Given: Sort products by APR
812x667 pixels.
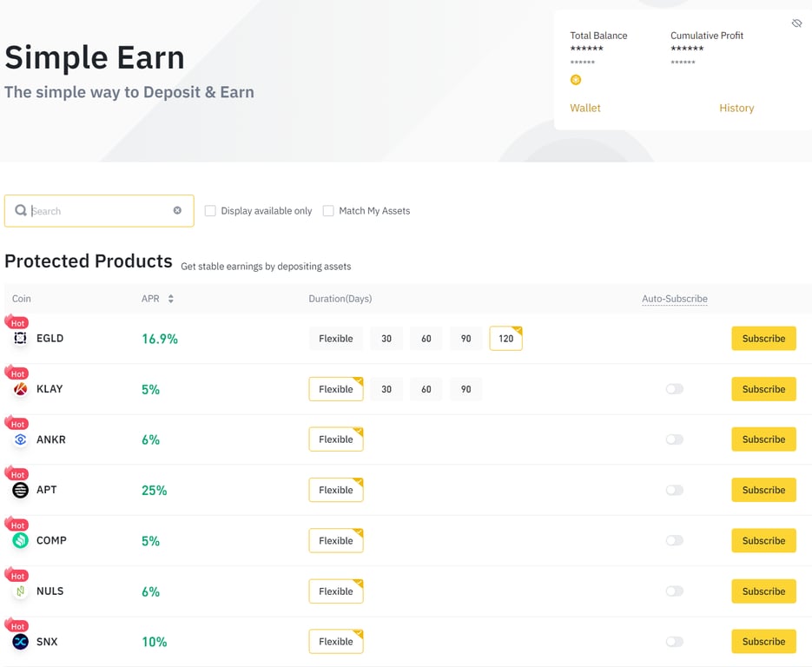Looking at the screenshot, I should point(173,298).
